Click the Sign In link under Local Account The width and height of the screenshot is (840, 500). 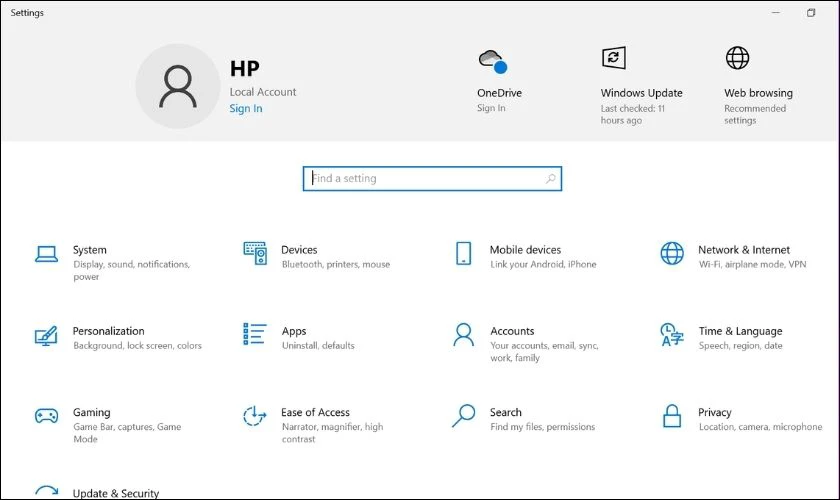pyautogui.click(x=246, y=108)
